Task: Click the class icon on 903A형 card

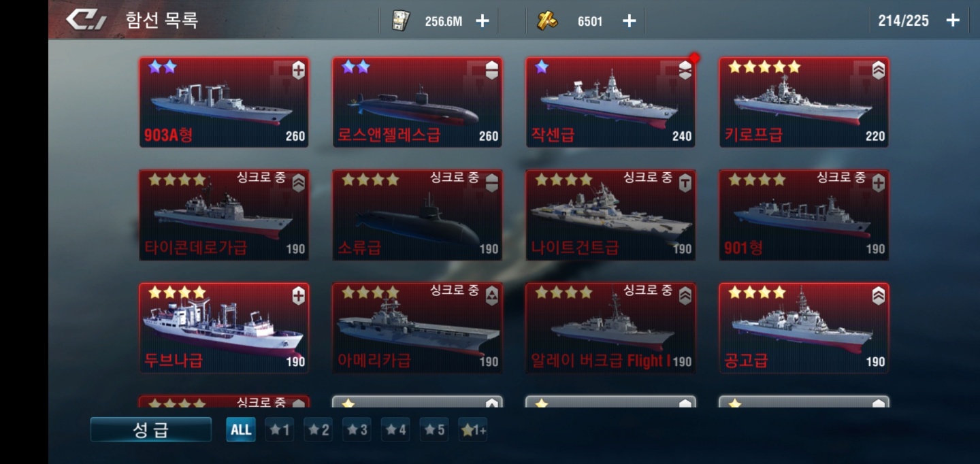Action: click(298, 70)
